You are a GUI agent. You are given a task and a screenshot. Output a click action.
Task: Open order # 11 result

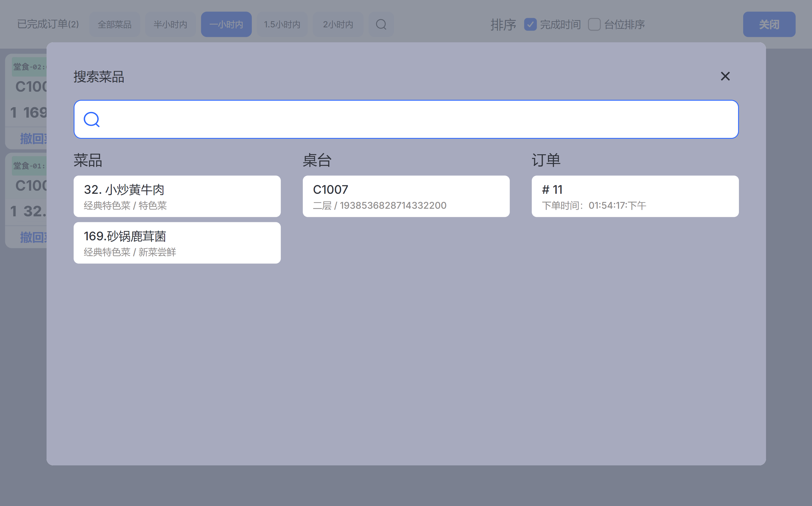click(x=635, y=196)
